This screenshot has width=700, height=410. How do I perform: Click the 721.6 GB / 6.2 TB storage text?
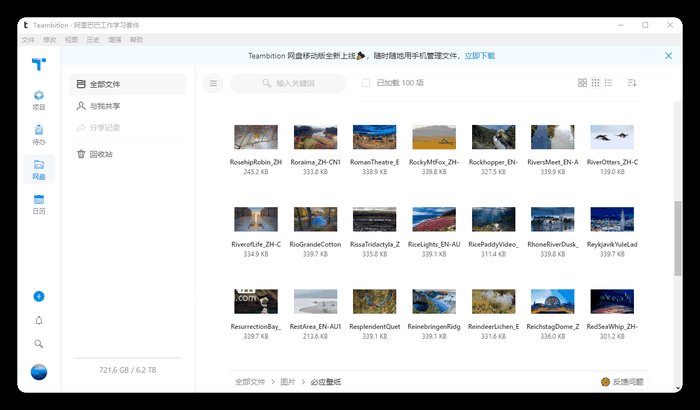pyautogui.click(x=128, y=370)
